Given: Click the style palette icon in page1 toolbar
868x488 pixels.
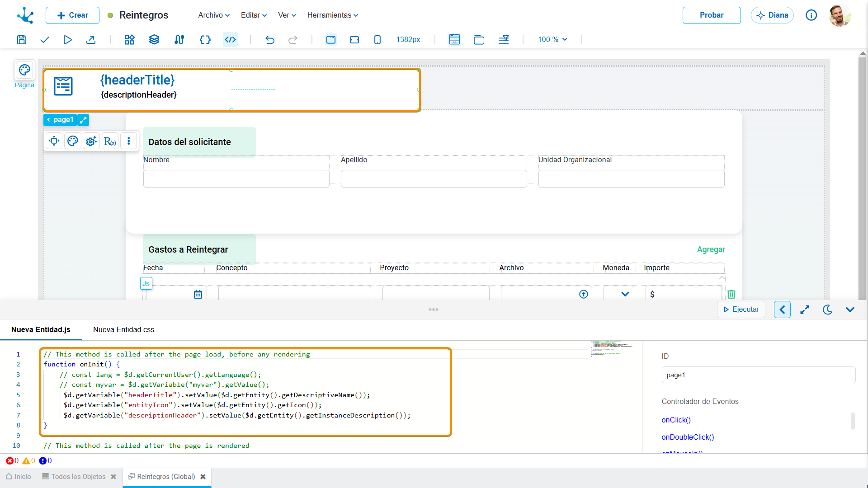Looking at the screenshot, I should 73,141.
